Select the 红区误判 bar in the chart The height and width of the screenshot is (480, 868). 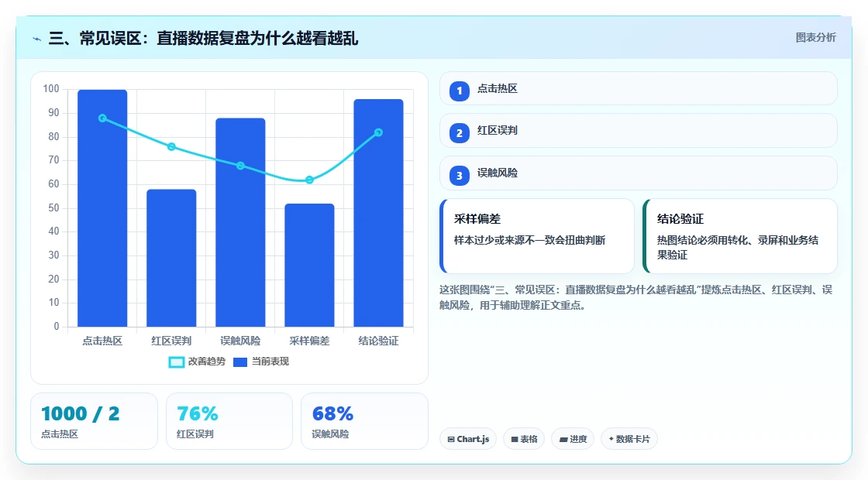tap(171, 258)
